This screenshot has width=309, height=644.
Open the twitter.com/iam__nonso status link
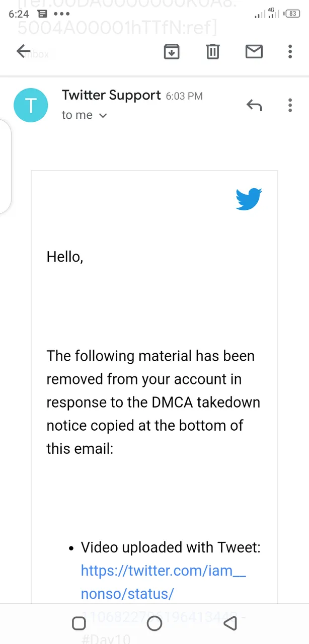click(x=163, y=582)
